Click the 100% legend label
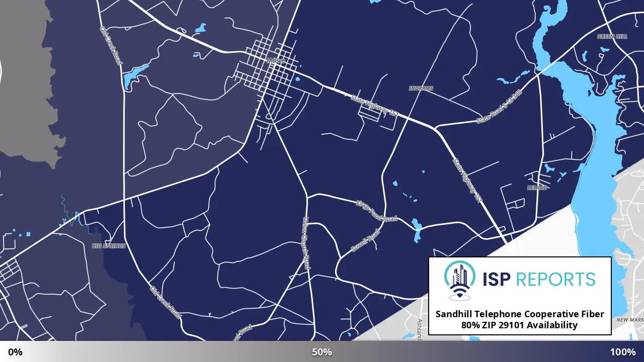Viewport: 644px width, 362px height. point(623,352)
